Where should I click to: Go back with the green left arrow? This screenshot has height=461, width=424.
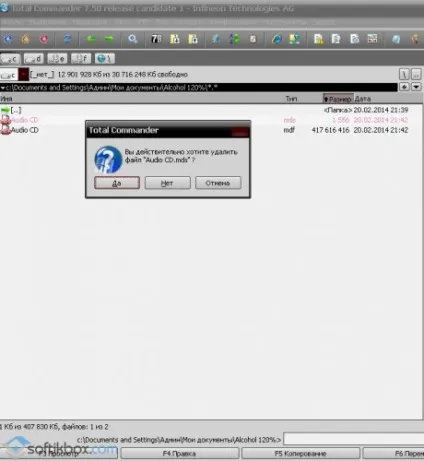91,39
